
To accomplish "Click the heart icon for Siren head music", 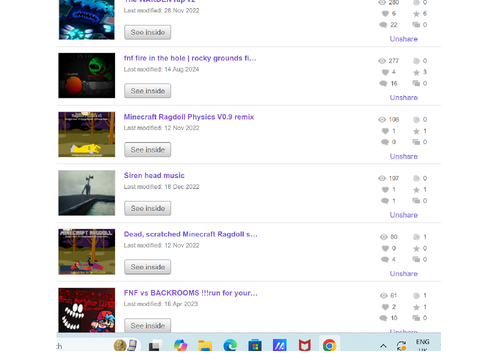I will point(385,190).
